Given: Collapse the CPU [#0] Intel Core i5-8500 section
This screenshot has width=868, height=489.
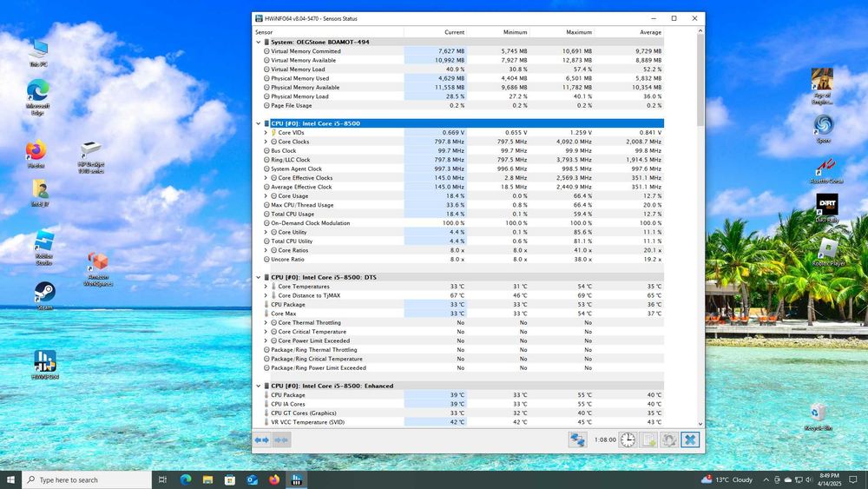Looking at the screenshot, I should [x=259, y=123].
